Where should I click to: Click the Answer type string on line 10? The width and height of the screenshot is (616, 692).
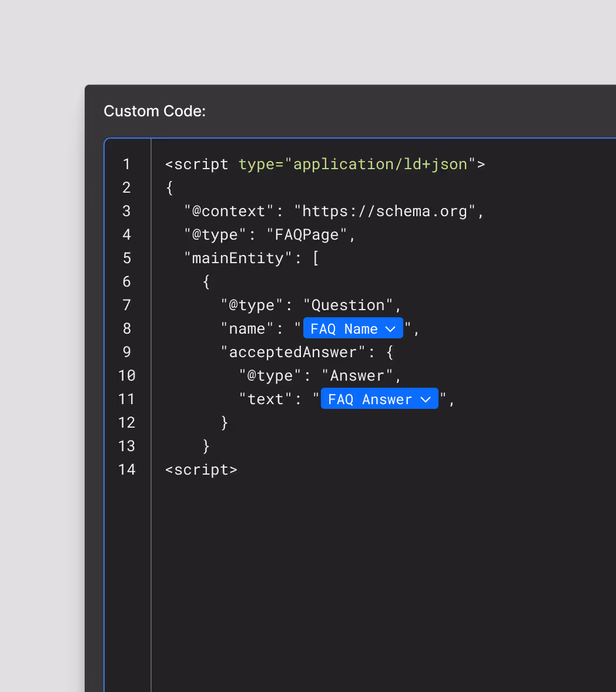click(360, 375)
